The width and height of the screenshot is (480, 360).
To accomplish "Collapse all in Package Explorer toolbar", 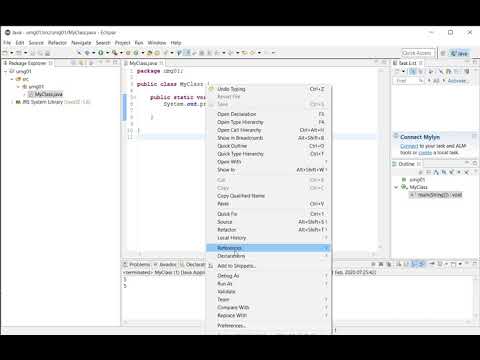I will (74, 63).
